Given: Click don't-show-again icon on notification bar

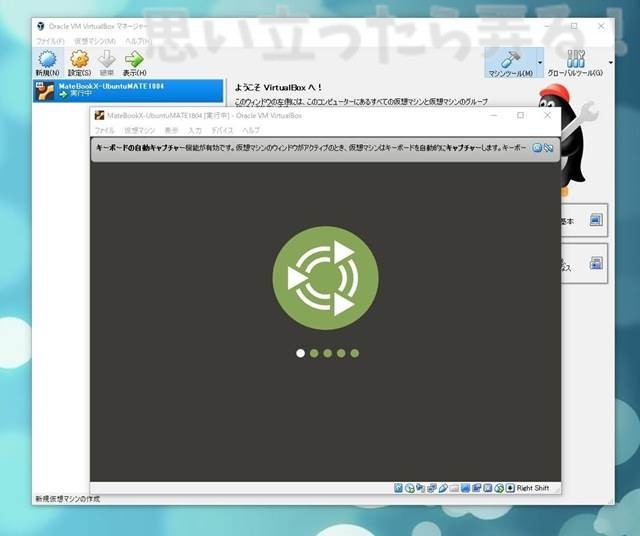Looking at the screenshot, I should click(x=549, y=148).
